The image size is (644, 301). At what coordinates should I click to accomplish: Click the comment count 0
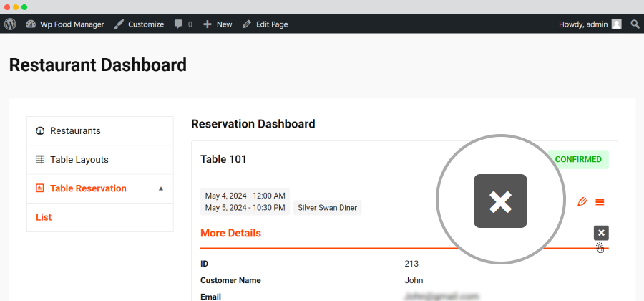(x=190, y=24)
